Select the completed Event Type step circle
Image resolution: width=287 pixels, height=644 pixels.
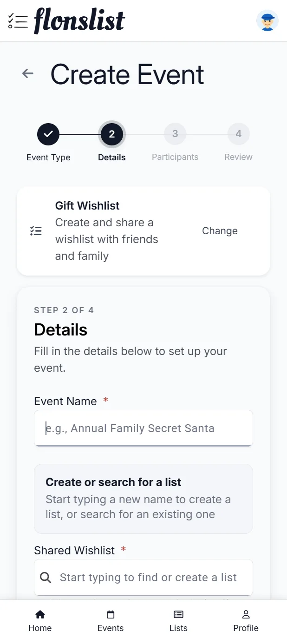tap(48, 134)
